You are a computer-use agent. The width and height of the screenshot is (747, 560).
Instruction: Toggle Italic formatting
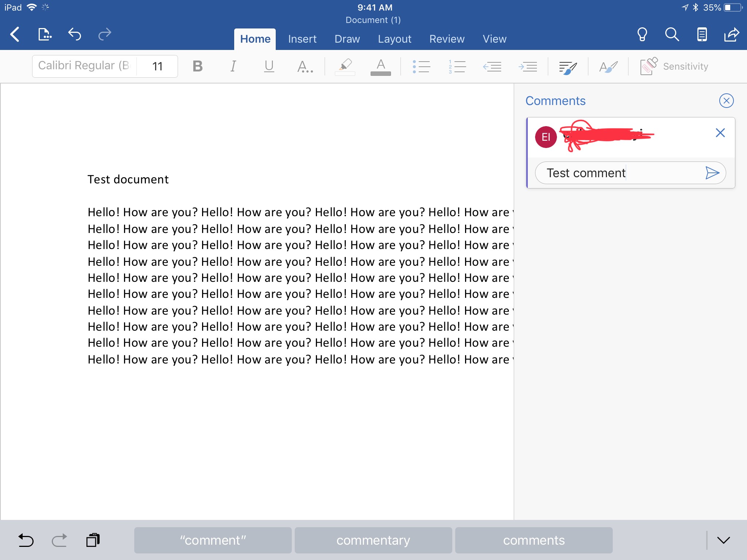[x=233, y=66]
